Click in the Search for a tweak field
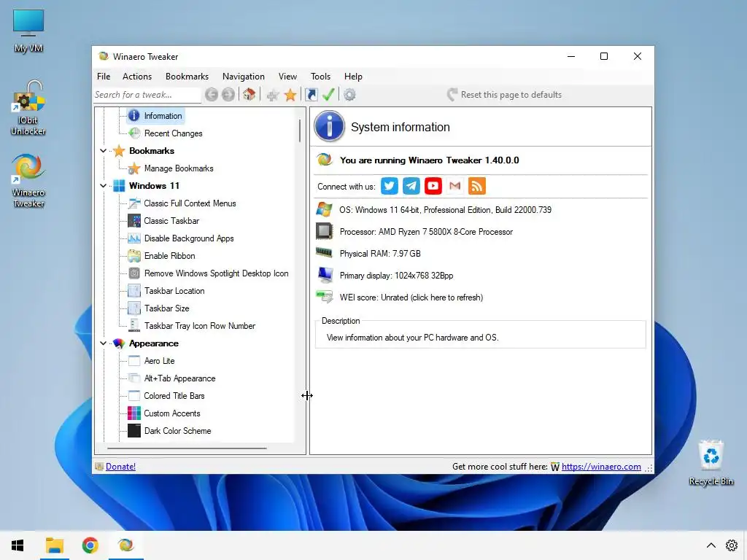The image size is (747, 560). pos(147,95)
